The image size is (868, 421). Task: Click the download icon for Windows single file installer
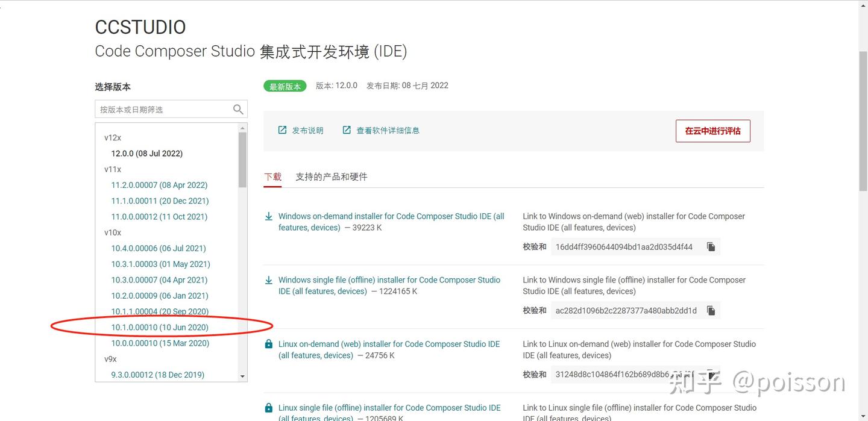pyautogui.click(x=269, y=279)
